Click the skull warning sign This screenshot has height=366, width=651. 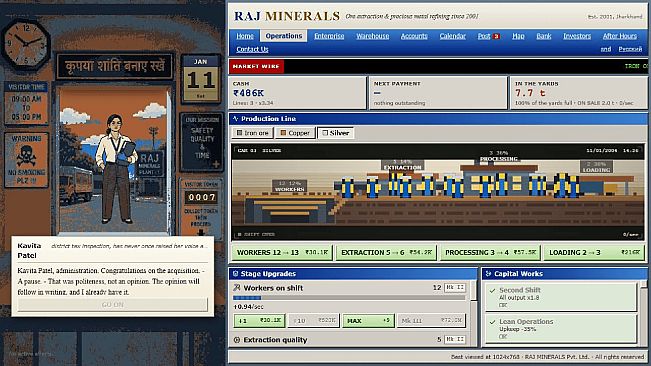coord(26,160)
